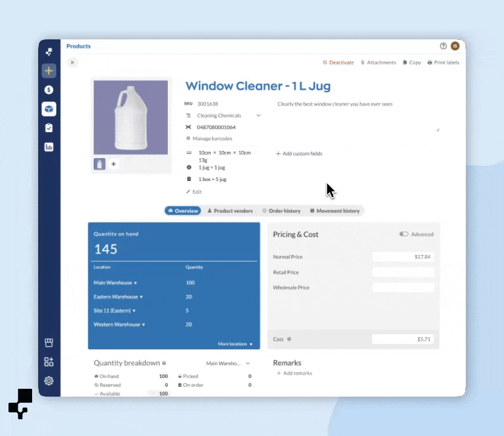
Task: Click the help question mark icon
Action: (x=443, y=46)
